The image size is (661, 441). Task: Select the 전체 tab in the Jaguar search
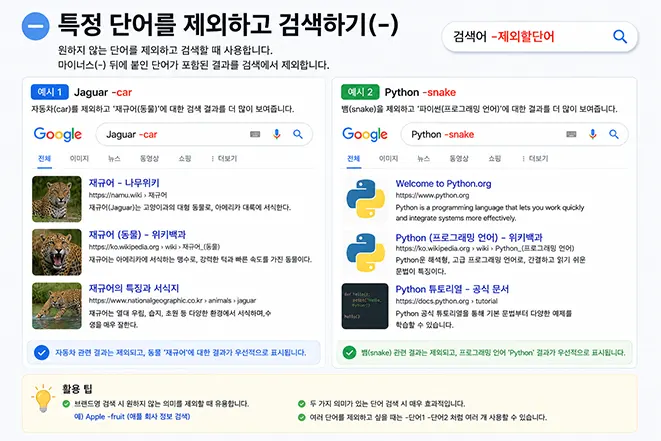(x=44, y=159)
